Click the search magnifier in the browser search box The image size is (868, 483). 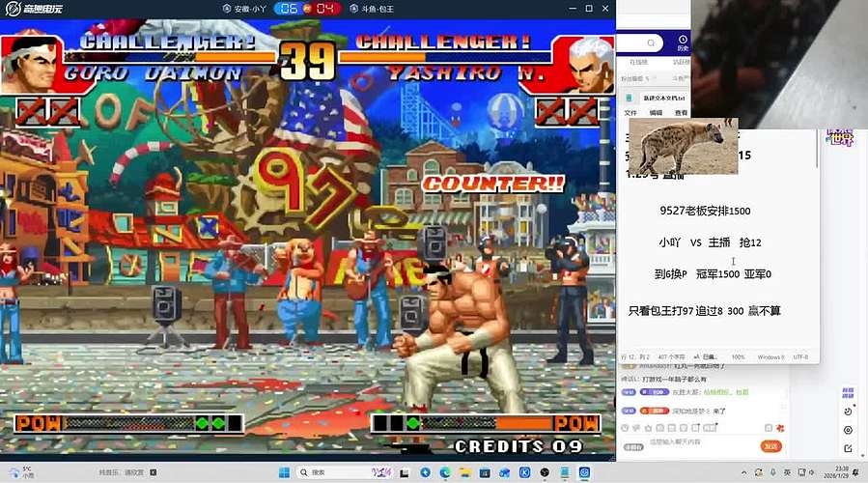651,43
